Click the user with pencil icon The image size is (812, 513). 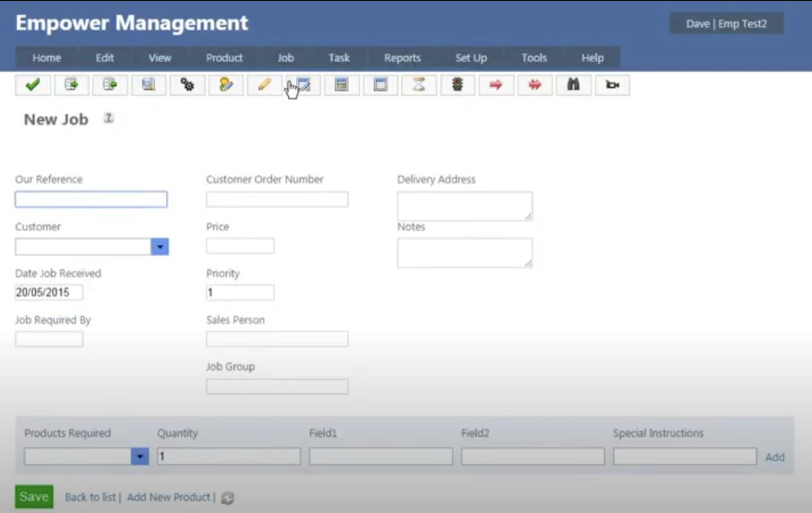(226, 85)
